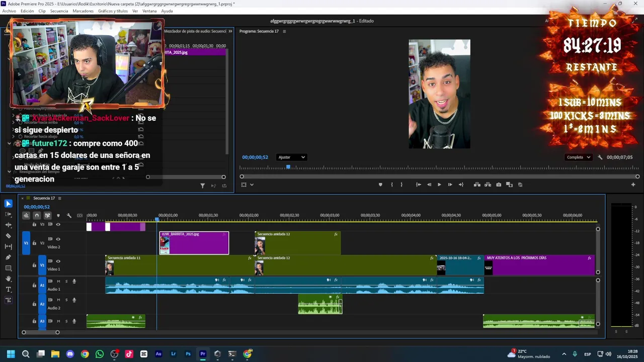The height and width of the screenshot is (362, 644).
Task: Click the filter funnel icon in left panel
Action: pyautogui.click(x=203, y=186)
